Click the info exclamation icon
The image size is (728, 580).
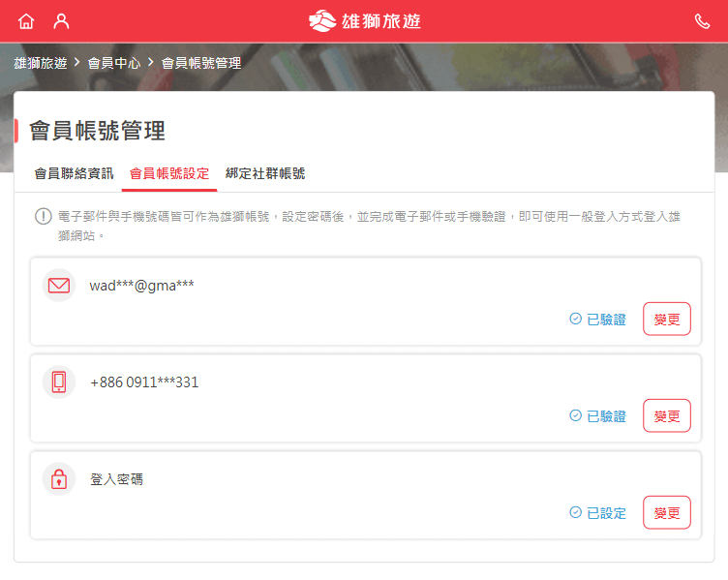point(43,217)
